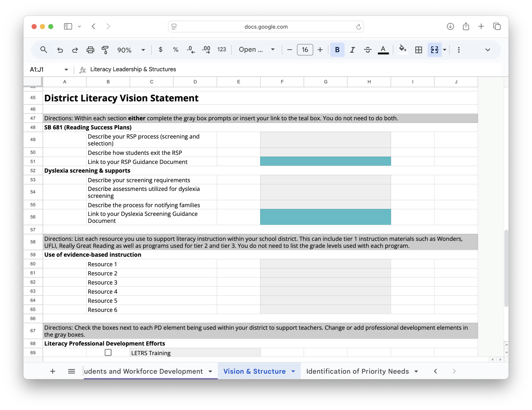Increase font size with plus button

(320, 50)
